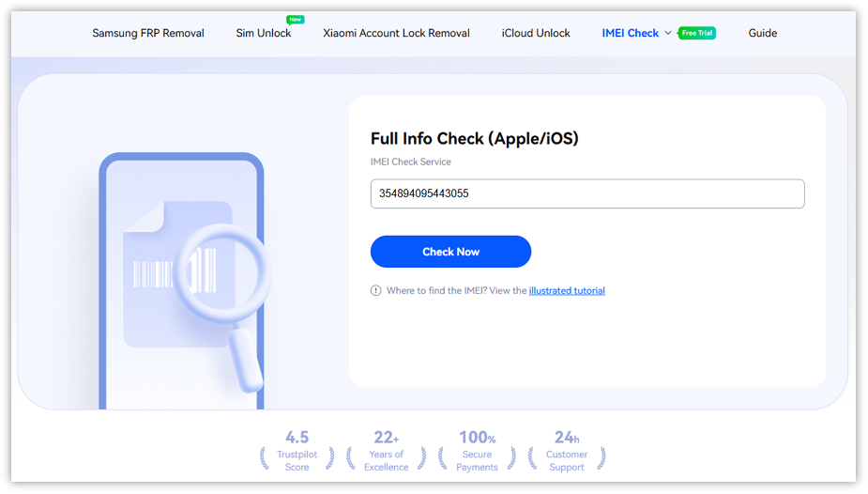Click the IMEI number input field
Screen dimensions: 868x494
tap(587, 193)
